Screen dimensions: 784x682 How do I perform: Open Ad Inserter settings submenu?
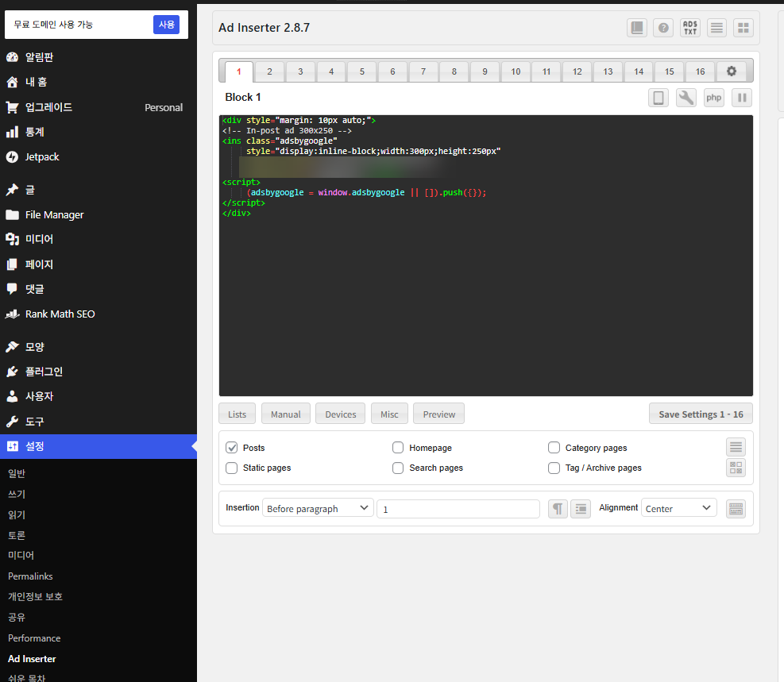coord(32,658)
